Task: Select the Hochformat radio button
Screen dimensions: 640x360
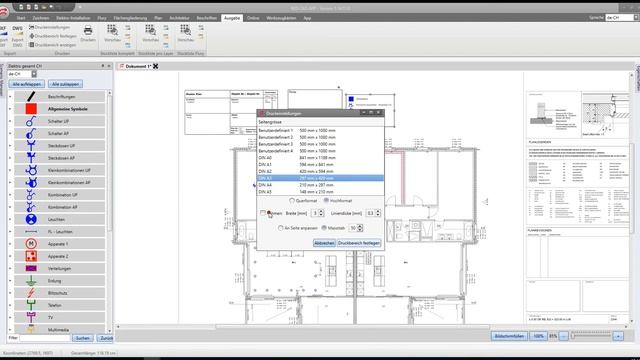Action: [x=326, y=200]
